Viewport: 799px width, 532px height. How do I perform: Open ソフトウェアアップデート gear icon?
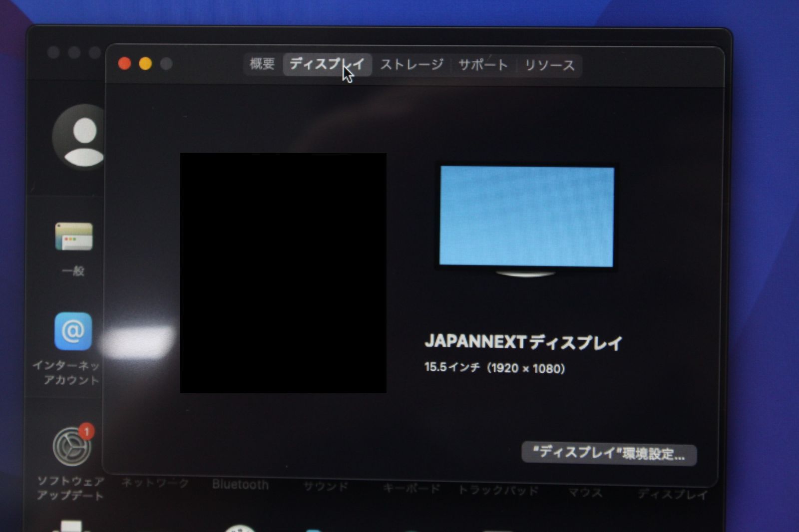pyautogui.click(x=72, y=447)
